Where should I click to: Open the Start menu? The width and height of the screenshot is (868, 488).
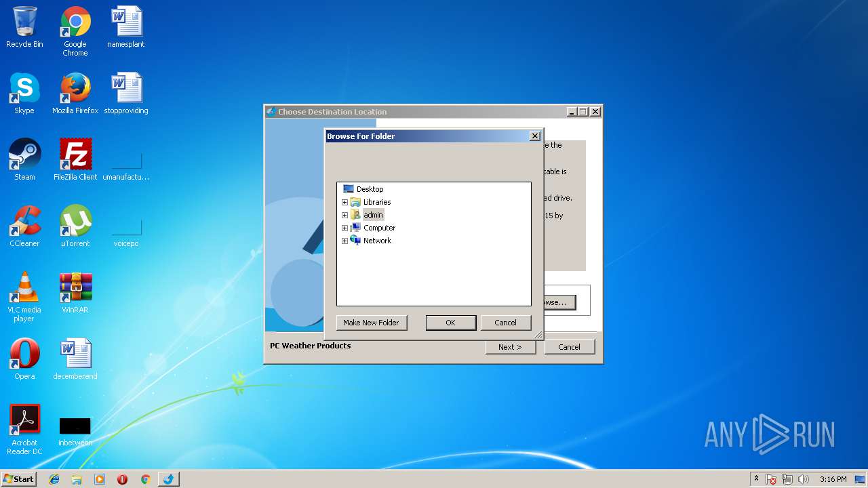coord(18,479)
